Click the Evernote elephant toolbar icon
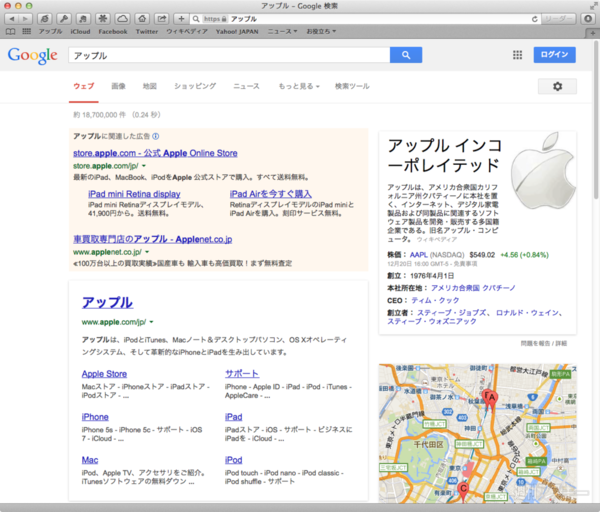Image resolution: width=600 pixels, height=512 pixels. (83, 19)
